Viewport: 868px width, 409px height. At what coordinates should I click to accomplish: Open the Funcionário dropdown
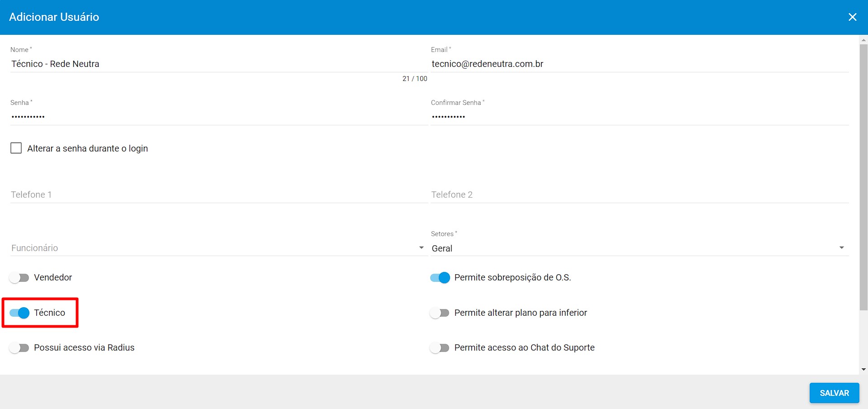point(217,248)
